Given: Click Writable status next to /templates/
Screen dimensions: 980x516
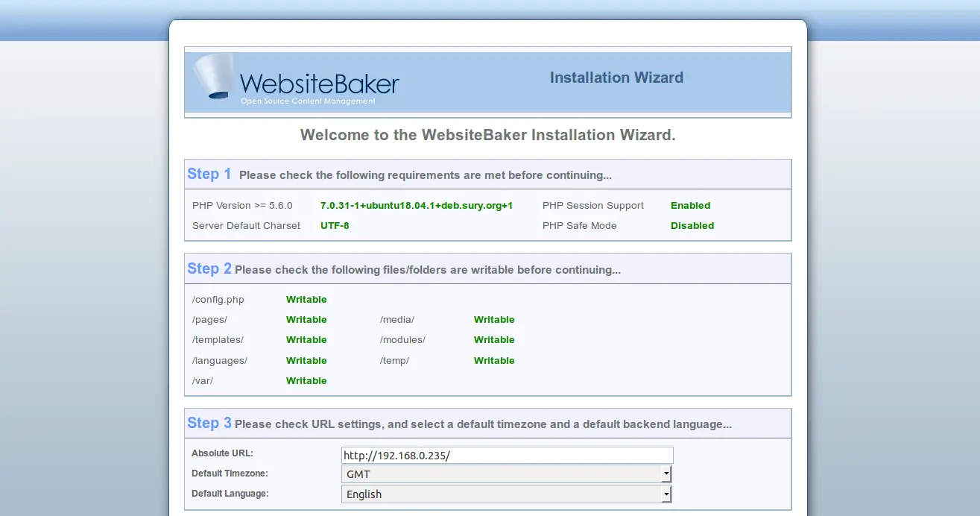Looking at the screenshot, I should click(x=306, y=340).
